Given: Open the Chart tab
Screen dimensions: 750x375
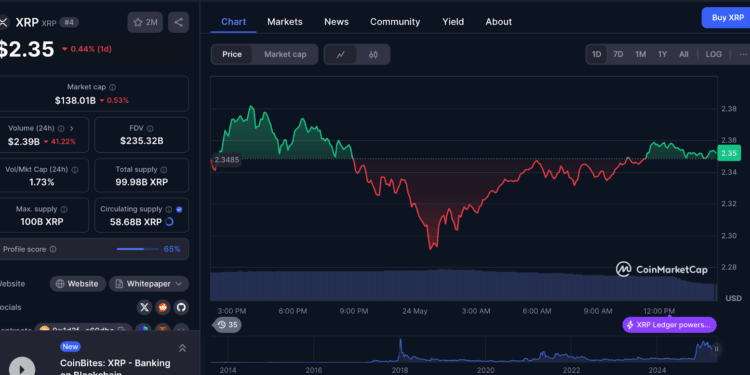Looking at the screenshot, I should [x=233, y=22].
